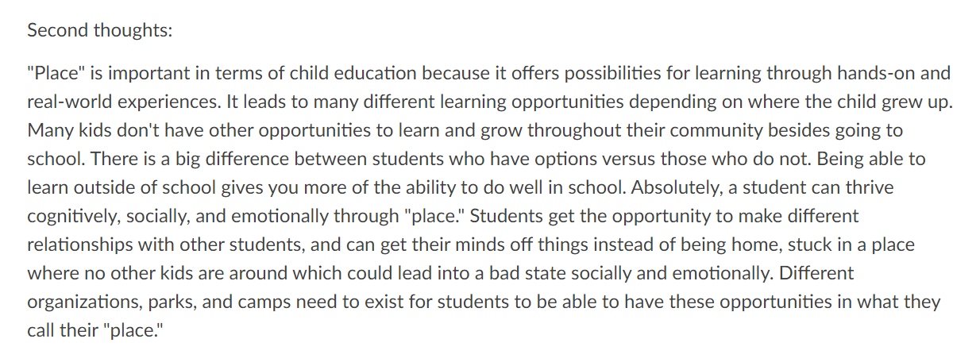Image resolution: width=980 pixels, height=362 pixels.
Task: Click the word "stuck"
Action: pyautogui.click(x=754, y=245)
